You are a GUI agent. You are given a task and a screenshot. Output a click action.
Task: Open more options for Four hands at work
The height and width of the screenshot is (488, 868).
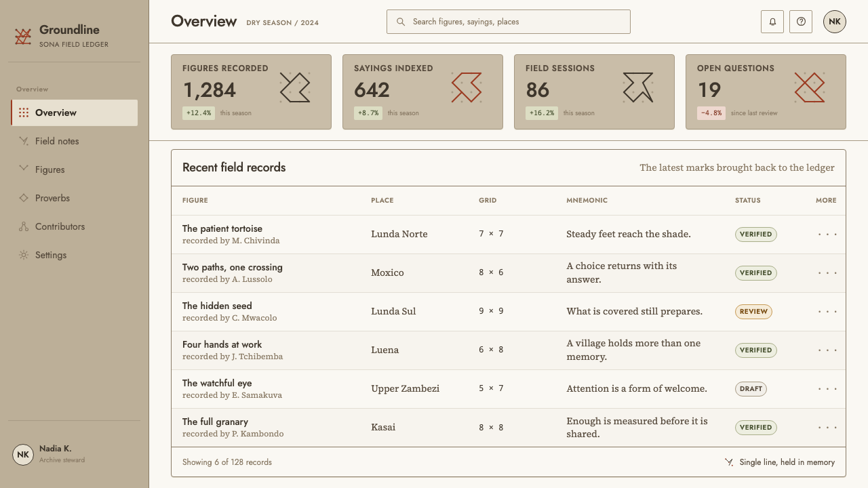point(827,350)
